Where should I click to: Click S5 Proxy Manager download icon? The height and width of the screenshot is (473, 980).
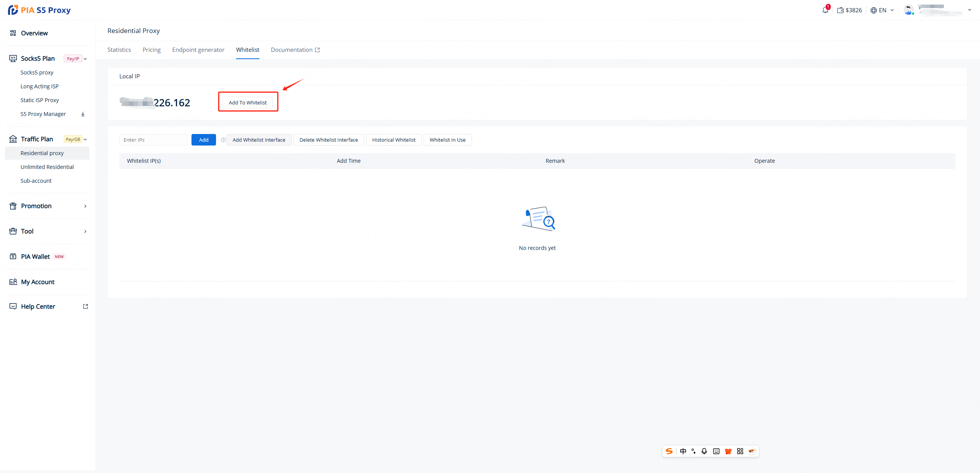[x=83, y=114]
